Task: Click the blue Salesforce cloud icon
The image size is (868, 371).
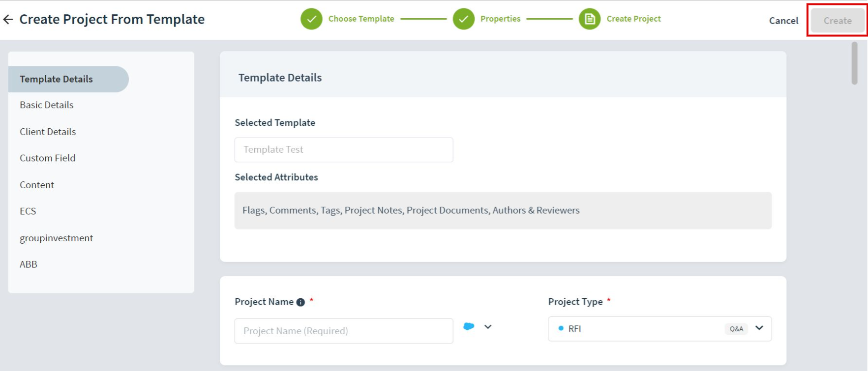Action: tap(469, 326)
